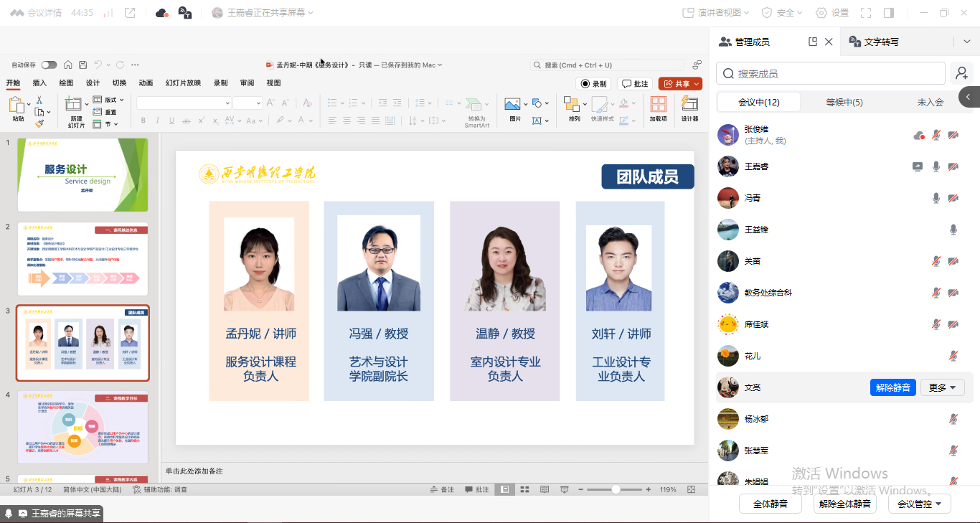The width and height of the screenshot is (980, 523).
Task: Click the PowerPoint save icon
Action: (x=83, y=65)
